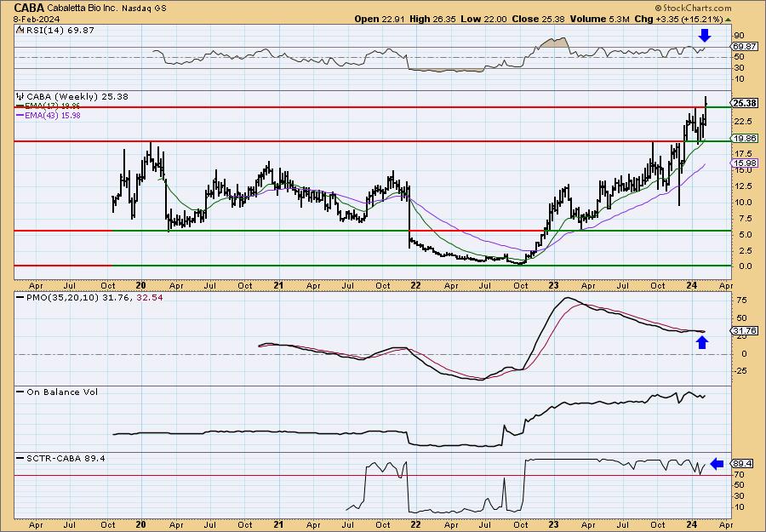Viewport: 766px width, 532px height.
Task: Select the -25 level on the PMO axis
Action: tap(741, 371)
